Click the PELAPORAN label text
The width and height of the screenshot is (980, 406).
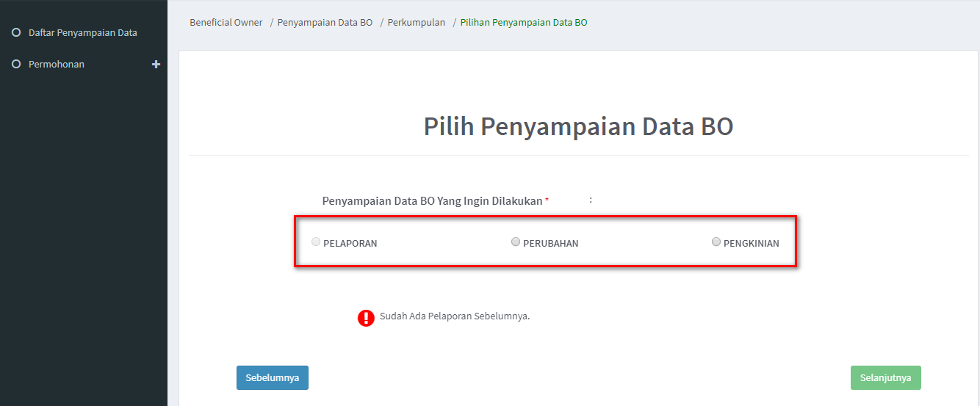coord(350,244)
